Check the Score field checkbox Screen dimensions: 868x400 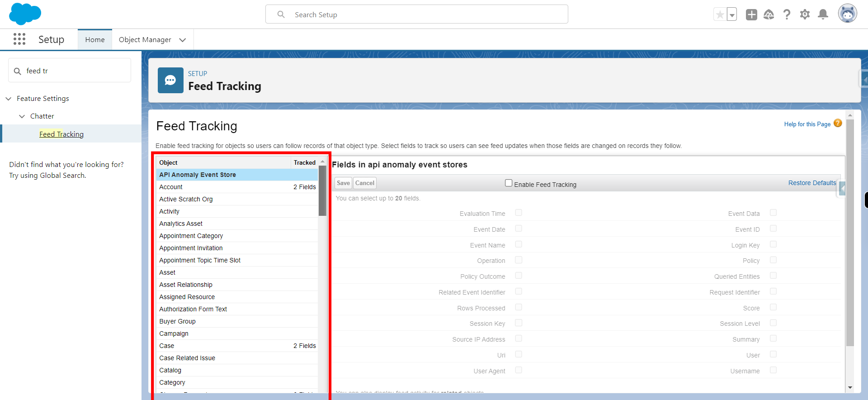773,307
